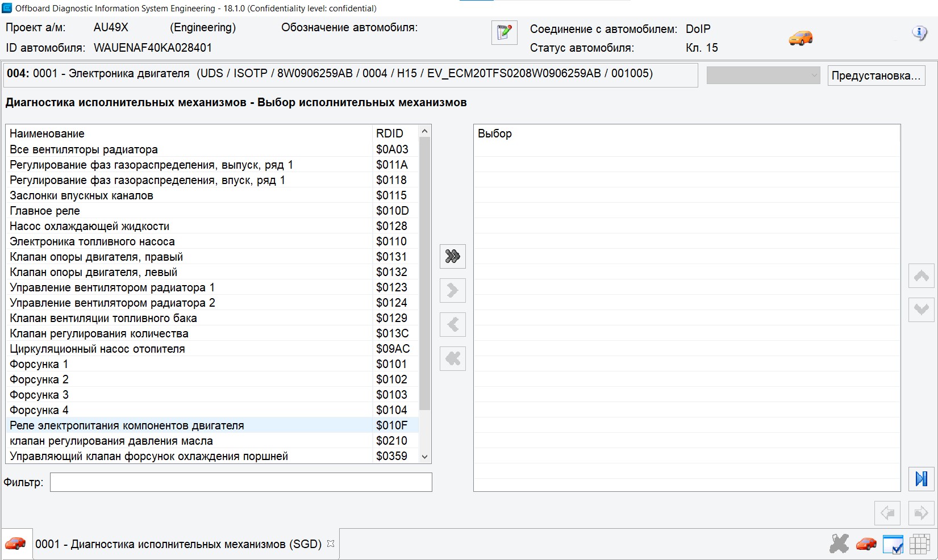
Task: Click the window checkmark icon in status bar
Action: [x=893, y=544]
